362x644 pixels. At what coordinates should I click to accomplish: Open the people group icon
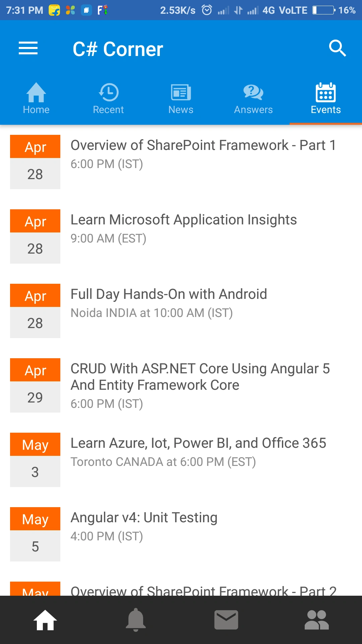317,620
